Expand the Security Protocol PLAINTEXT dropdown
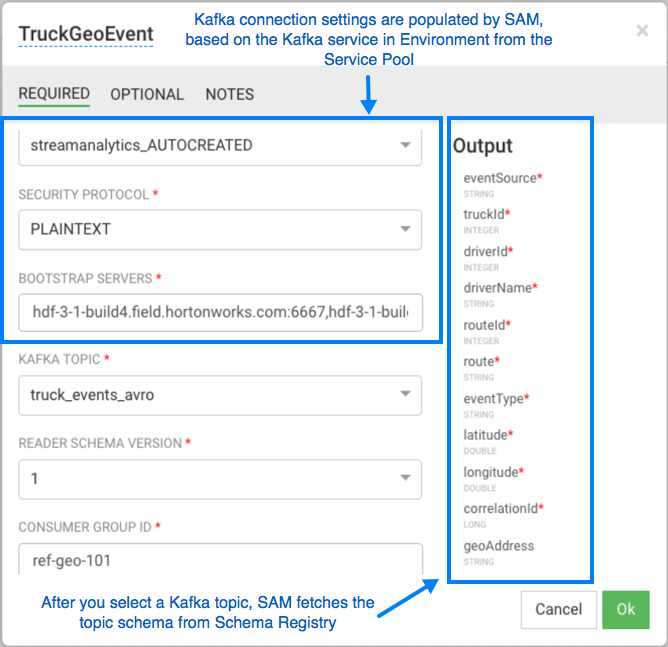Viewport: 668px width, 647px height. click(x=220, y=229)
